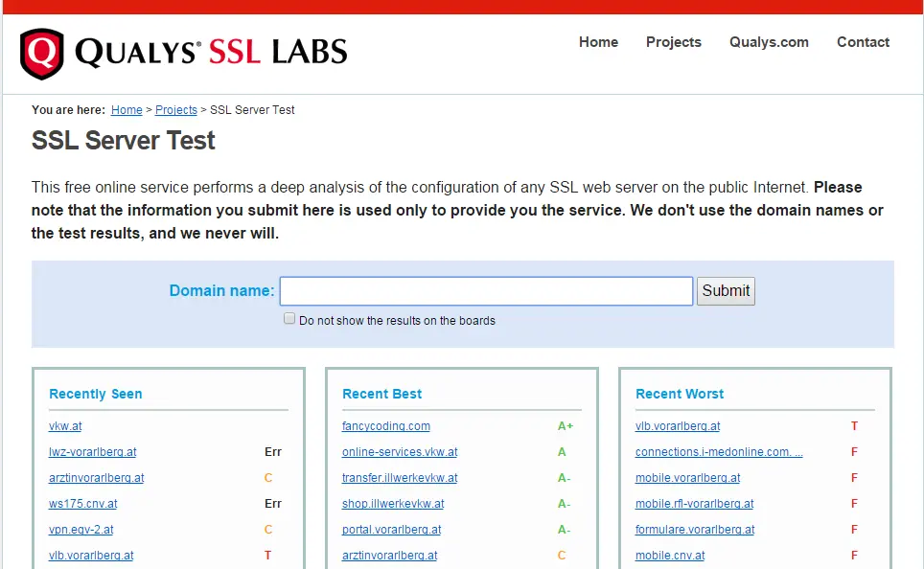Enable 'Do not show the results on the boards'
This screenshot has width=924, height=569.
(289, 319)
